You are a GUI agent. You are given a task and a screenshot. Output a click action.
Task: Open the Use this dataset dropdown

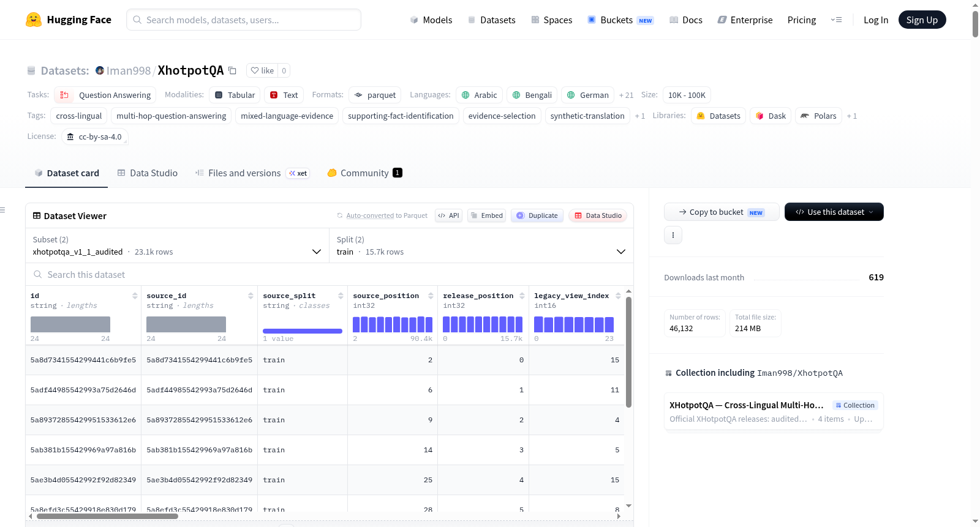tap(834, 212)
